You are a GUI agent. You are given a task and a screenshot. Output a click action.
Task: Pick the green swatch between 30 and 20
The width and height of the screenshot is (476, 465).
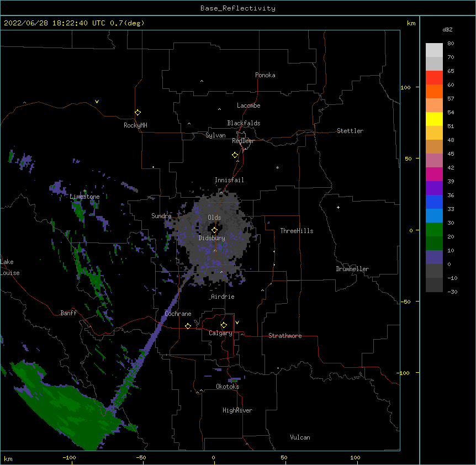[x=434, y=230]
